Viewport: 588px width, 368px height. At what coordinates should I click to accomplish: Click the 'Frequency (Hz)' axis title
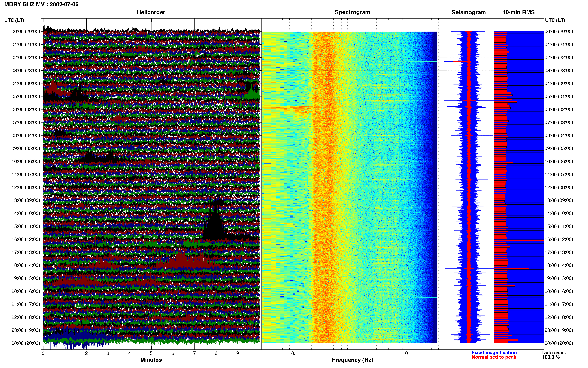click(x=352, y=360)
